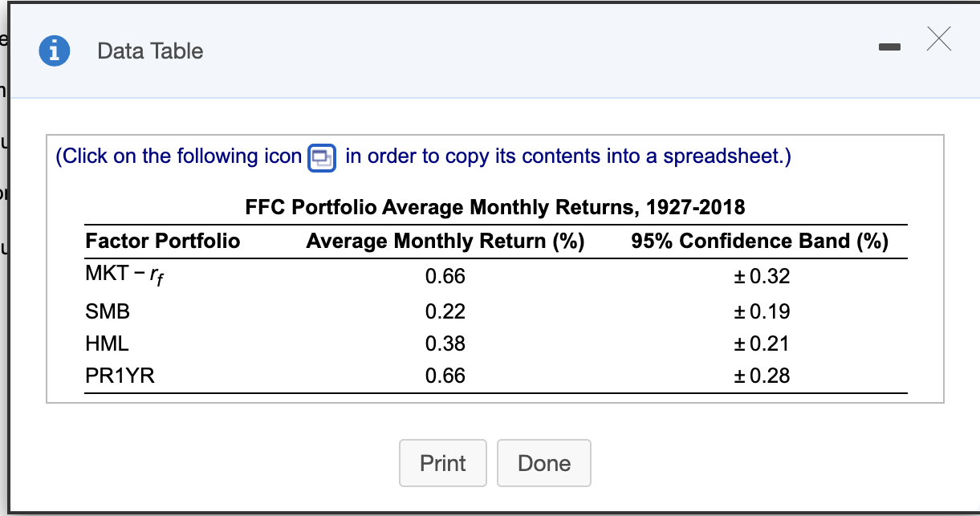Screen dimensions: 980x516
Task: Select the HML factor portfolio row
Action: (106, 343)
